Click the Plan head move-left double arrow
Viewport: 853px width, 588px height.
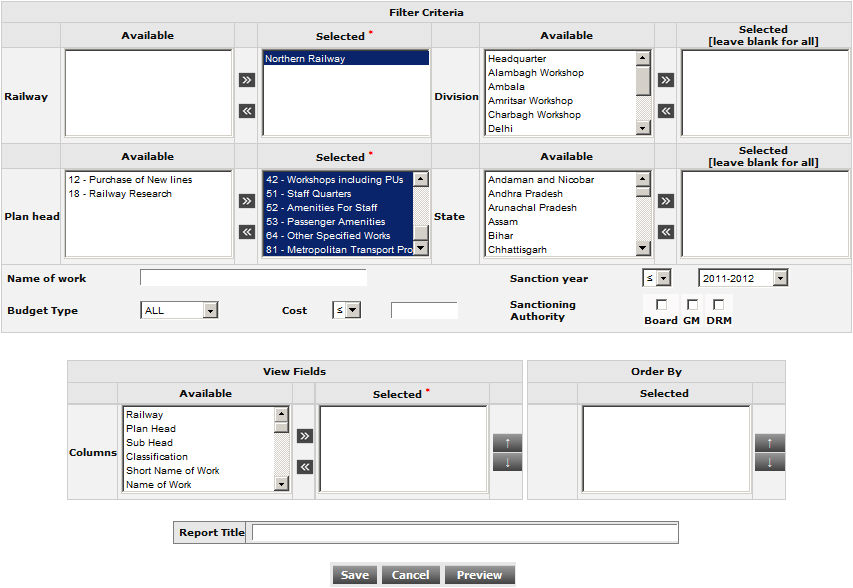point(246,232)
